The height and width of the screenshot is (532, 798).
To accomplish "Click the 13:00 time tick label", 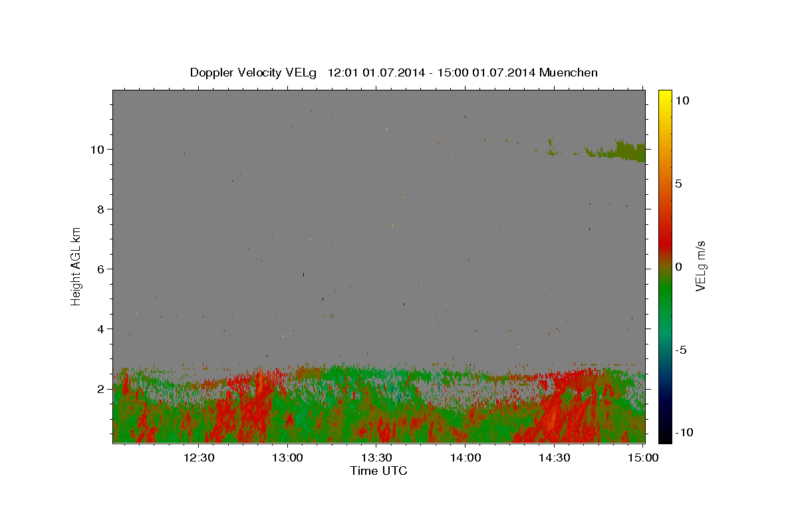I will point(288,458).
